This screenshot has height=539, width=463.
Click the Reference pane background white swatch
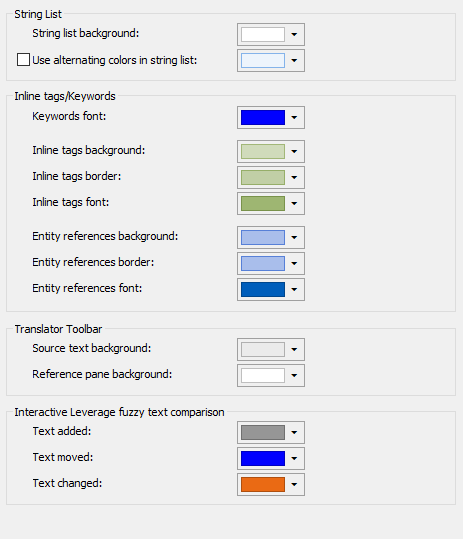point(263,375)
